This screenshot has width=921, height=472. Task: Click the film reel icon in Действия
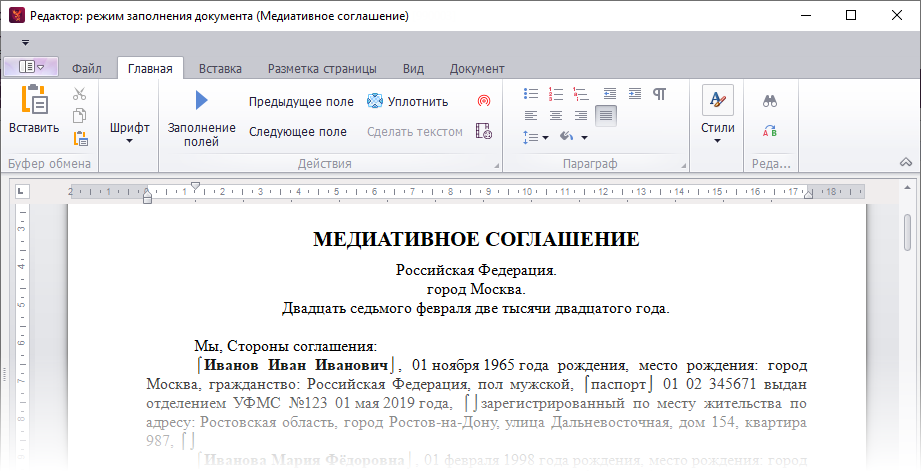483,131
